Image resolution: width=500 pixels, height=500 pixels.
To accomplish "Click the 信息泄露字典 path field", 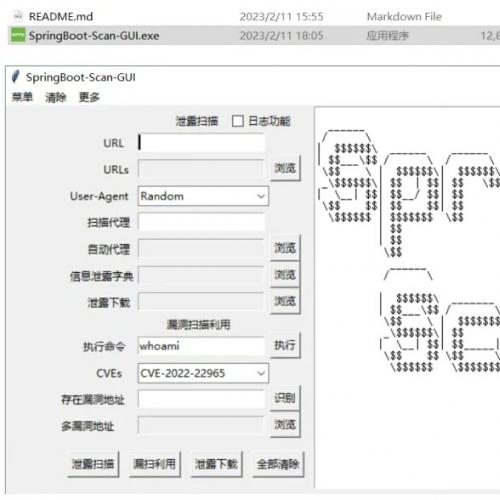I will (x=201, y=275).
